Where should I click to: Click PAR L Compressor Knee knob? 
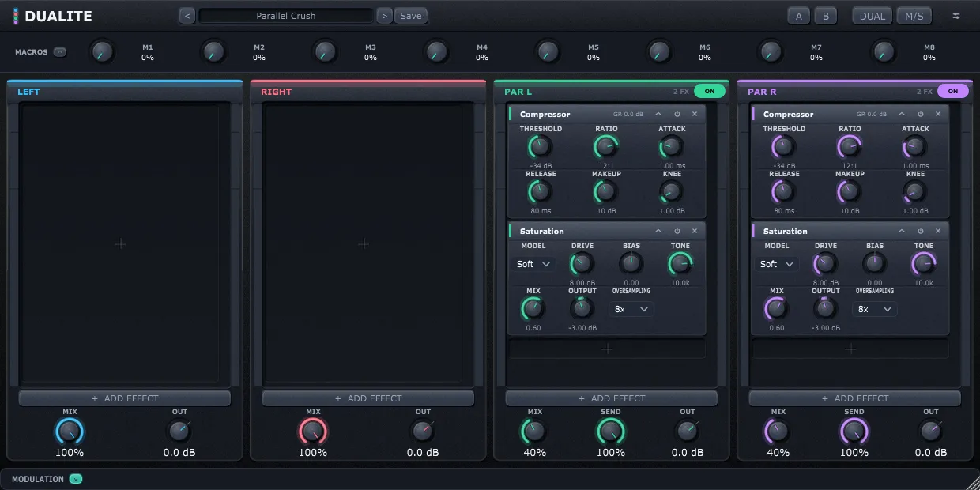pos(671,191)
